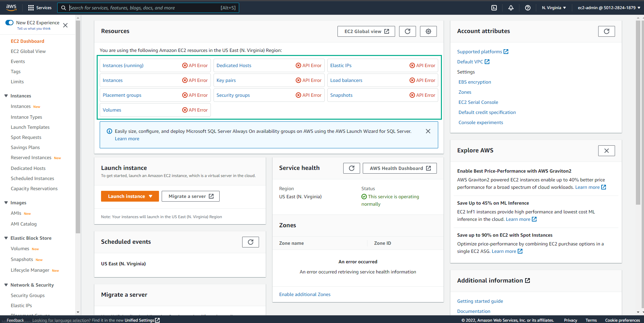Open AMI Catalog in sidebar
Screen dimensions: 644x323
click(24, 224)
